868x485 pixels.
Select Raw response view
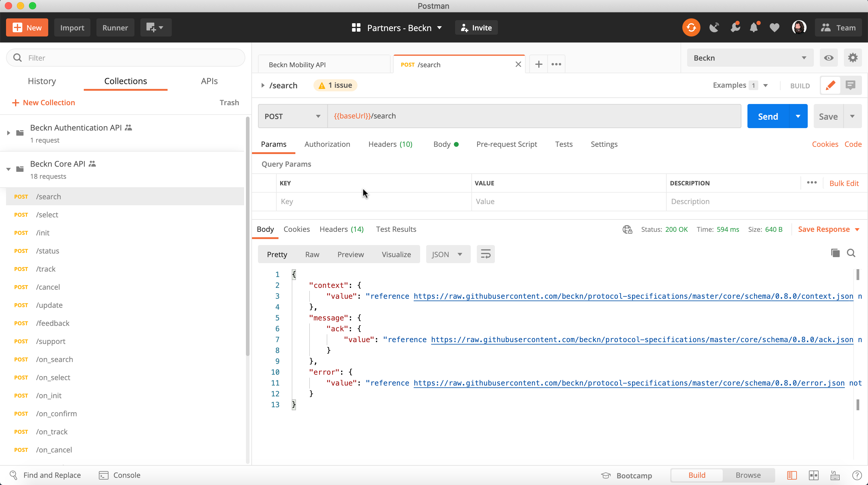click(312, 254)
